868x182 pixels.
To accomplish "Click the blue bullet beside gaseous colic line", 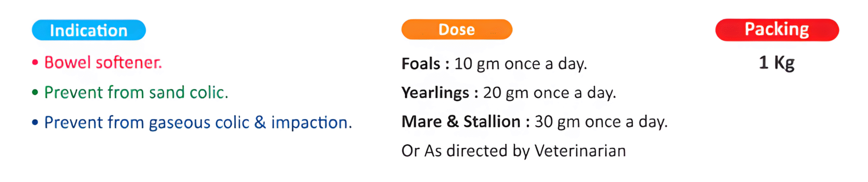I will tap(35, 123).
